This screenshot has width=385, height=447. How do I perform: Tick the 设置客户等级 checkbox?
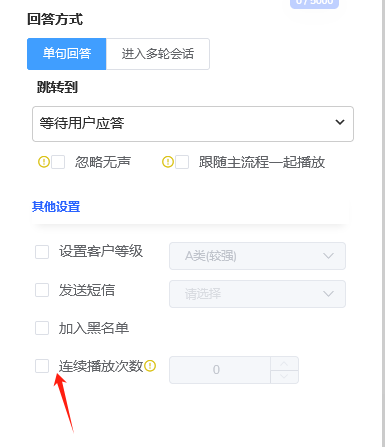(x=42, y=252)
